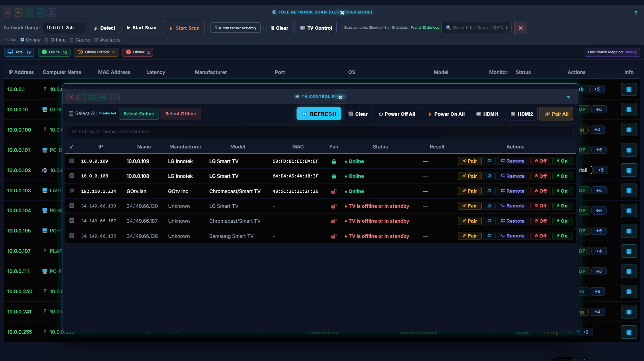
Task: Click the Offline History 4 tab
Action: 96,52
